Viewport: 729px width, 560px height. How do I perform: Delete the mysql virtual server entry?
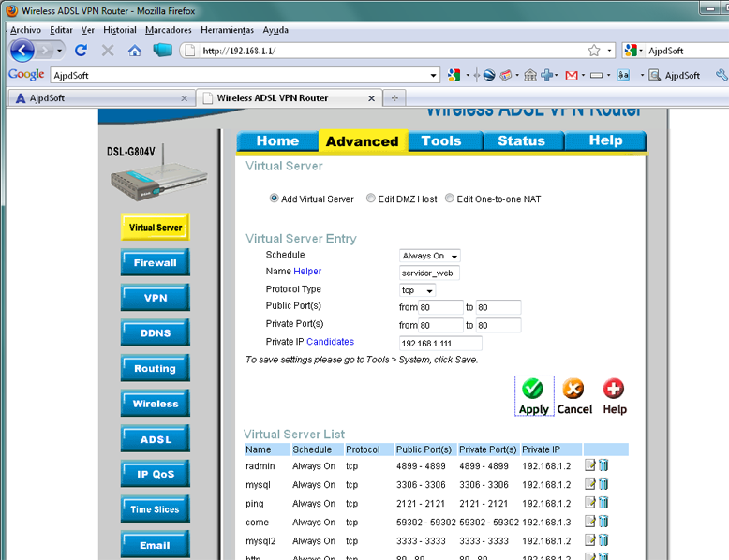click(603, 484)
